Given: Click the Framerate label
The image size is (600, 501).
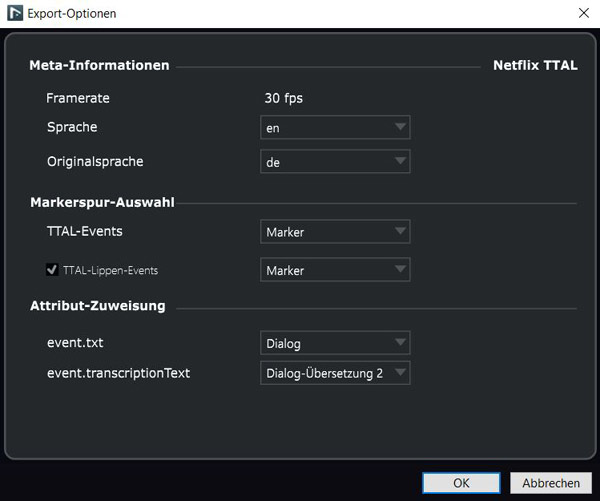Looking at the screenshot, I should tap(78, 98).
